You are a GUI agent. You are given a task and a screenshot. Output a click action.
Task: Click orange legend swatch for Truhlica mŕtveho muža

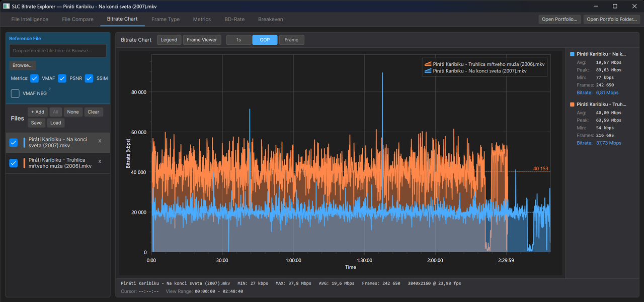[428, 64]
